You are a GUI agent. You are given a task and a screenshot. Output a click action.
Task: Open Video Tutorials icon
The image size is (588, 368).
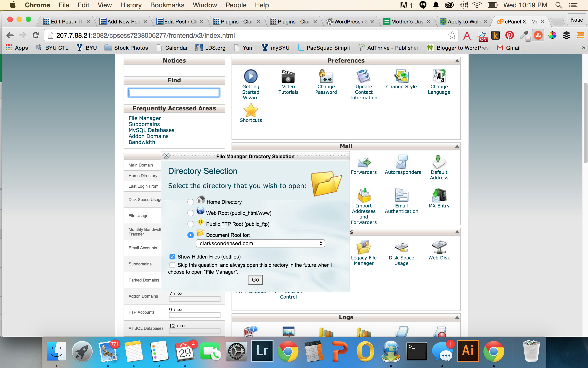(288, 76)
